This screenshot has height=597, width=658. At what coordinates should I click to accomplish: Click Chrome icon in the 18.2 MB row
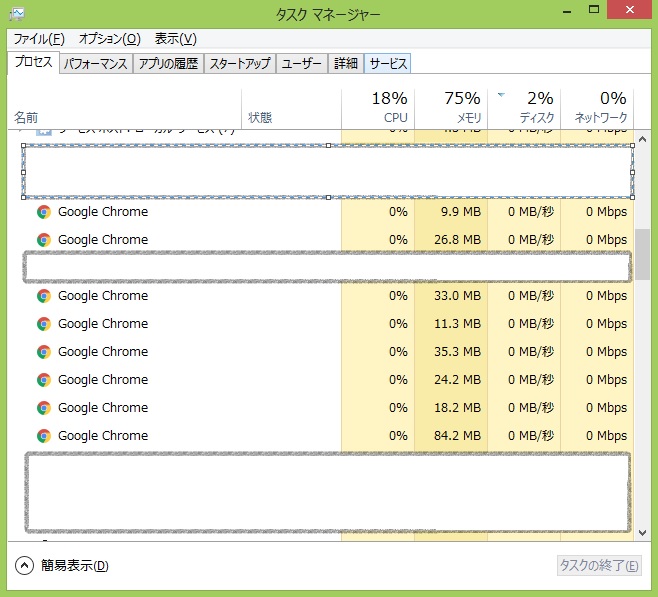click(x=44, y=408)
